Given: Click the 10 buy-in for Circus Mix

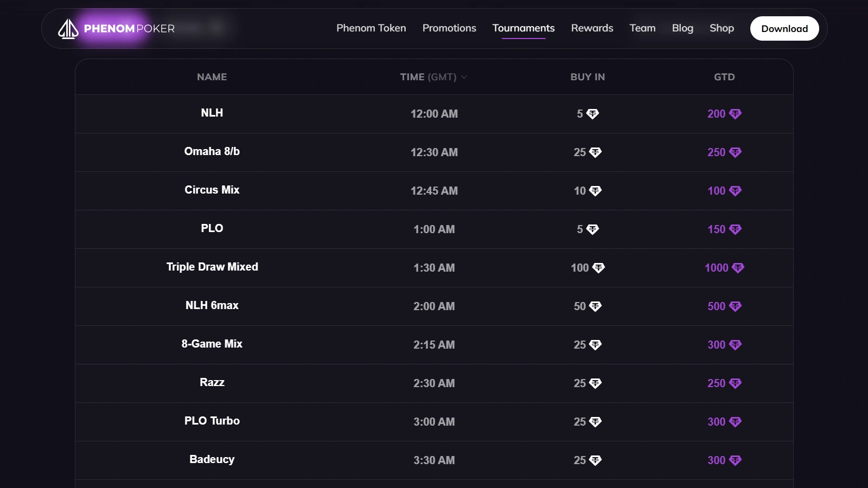Looking at the screenshot, I should [x=580, y=191].
